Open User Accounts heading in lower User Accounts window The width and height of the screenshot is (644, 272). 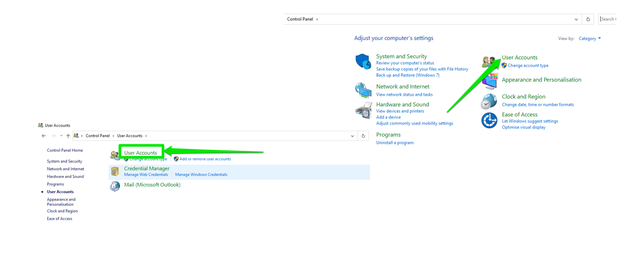(140, 153)
